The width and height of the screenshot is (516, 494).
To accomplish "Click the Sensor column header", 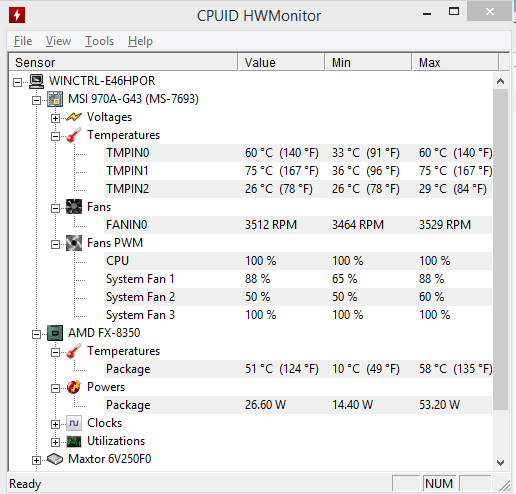I will tap(123, 62).
